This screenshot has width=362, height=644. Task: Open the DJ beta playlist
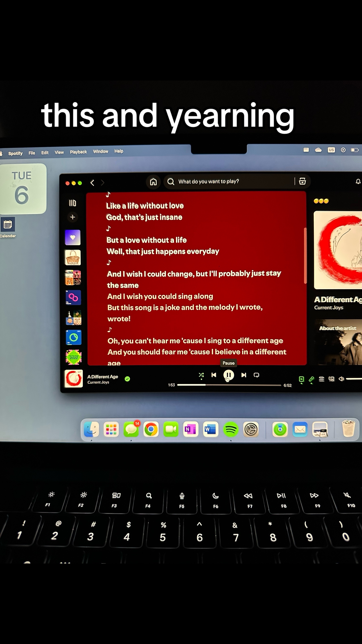pyautogui.click(x=73, y=337)
